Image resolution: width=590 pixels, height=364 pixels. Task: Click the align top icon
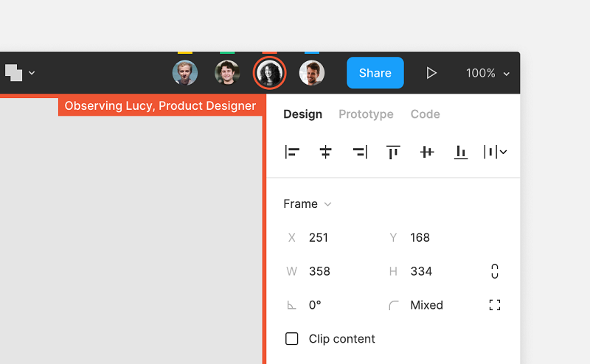pyautogui.click(x=393, y=153)
